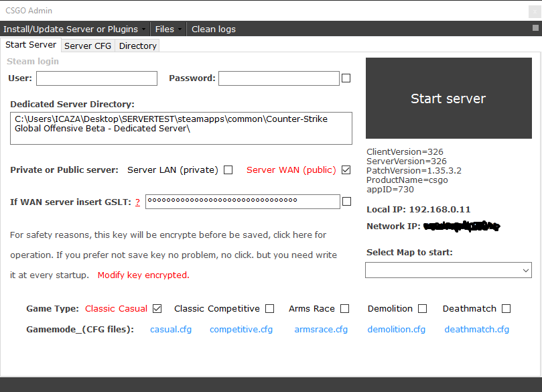Screen dimensions: 542x392
Task: Open the demolition.cfg file link
Action: coord(397,330)
